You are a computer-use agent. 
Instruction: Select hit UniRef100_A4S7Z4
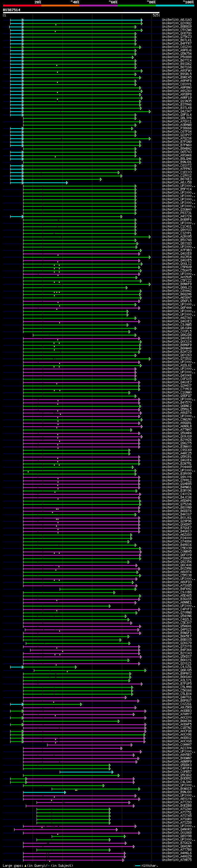pos(177,216)
